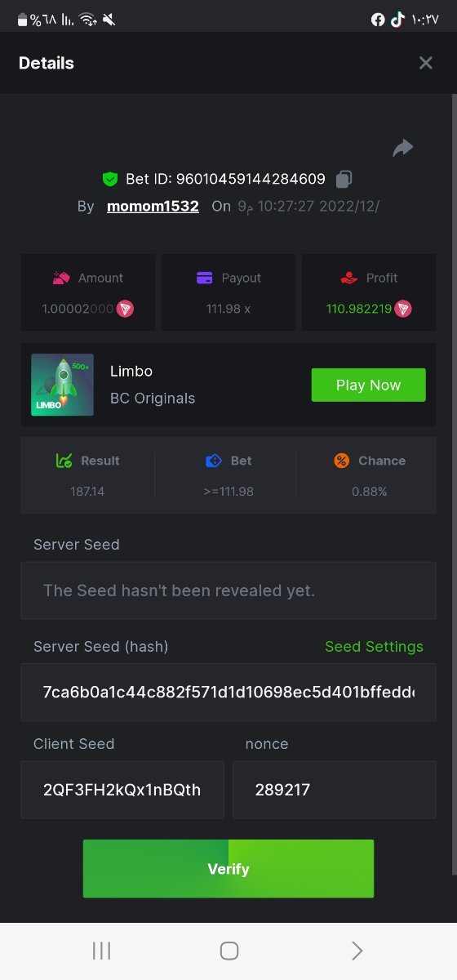The width and height of the screenshot is (457, 980).
Task: Tap Android home navigation button
Action: [x=229, y=950]
